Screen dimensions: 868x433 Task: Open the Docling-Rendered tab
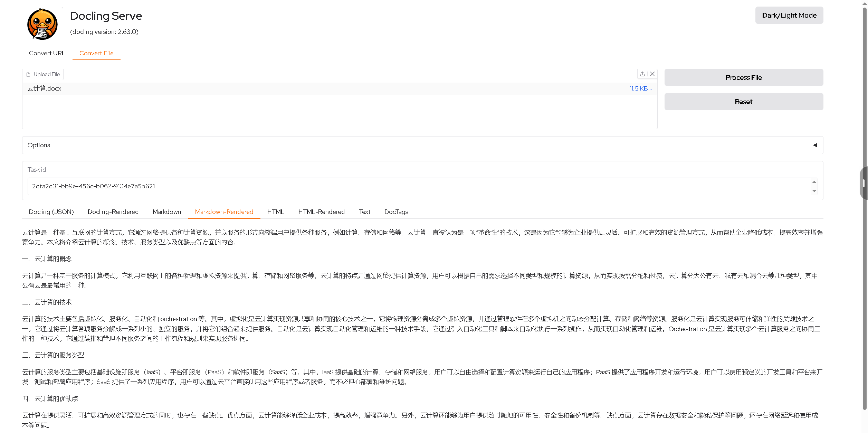coord(113,211)
